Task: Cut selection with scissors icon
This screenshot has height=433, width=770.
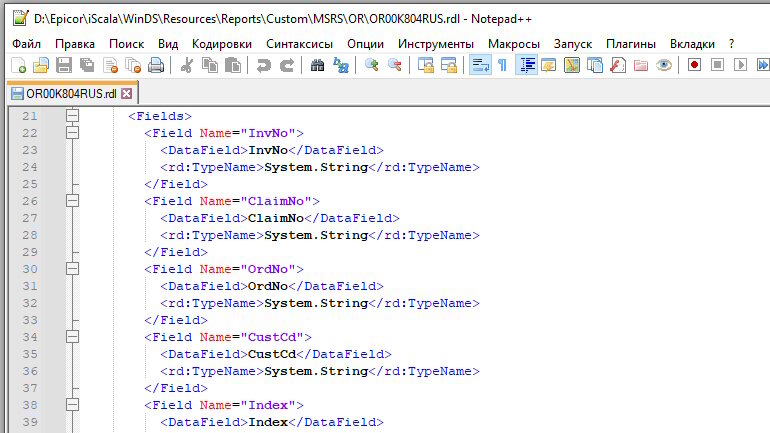Action: 187,65
